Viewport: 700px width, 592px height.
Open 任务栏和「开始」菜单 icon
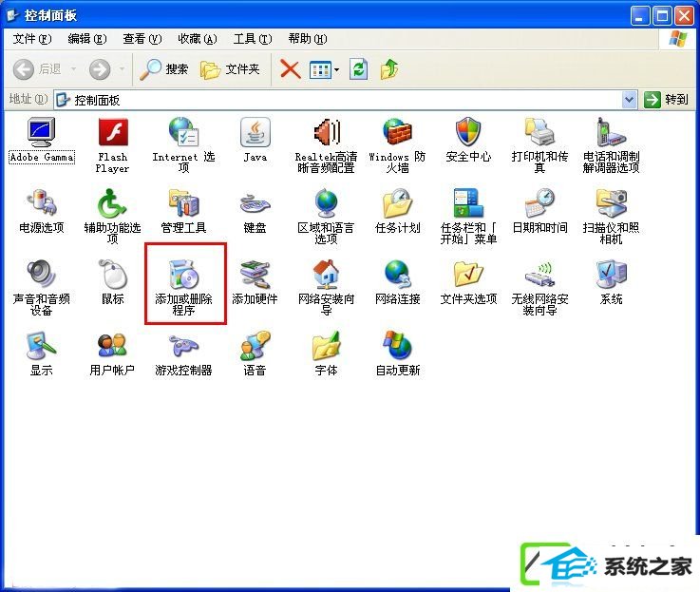(x=468, y=202)
